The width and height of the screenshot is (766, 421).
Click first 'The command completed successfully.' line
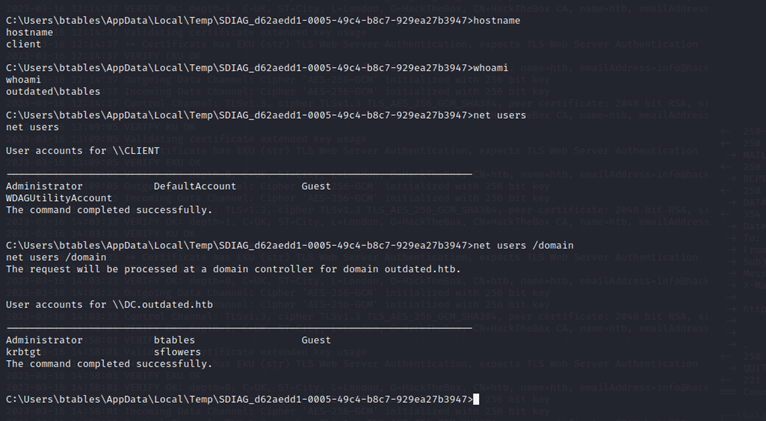pos(109,210)
